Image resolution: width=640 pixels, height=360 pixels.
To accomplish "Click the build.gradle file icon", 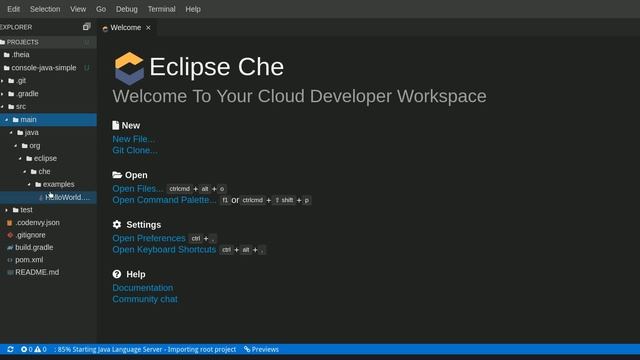I will point(10,247).
